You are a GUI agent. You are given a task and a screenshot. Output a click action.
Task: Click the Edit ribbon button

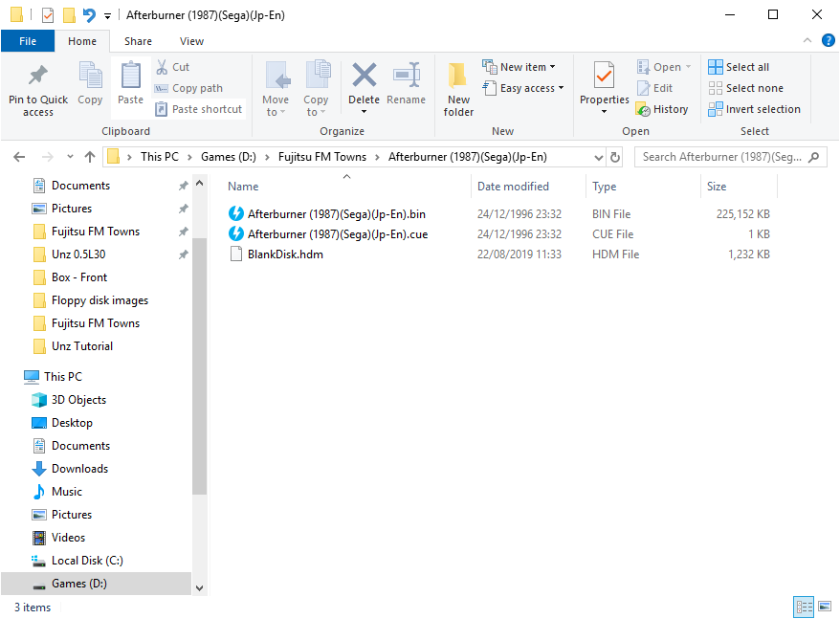654,88
